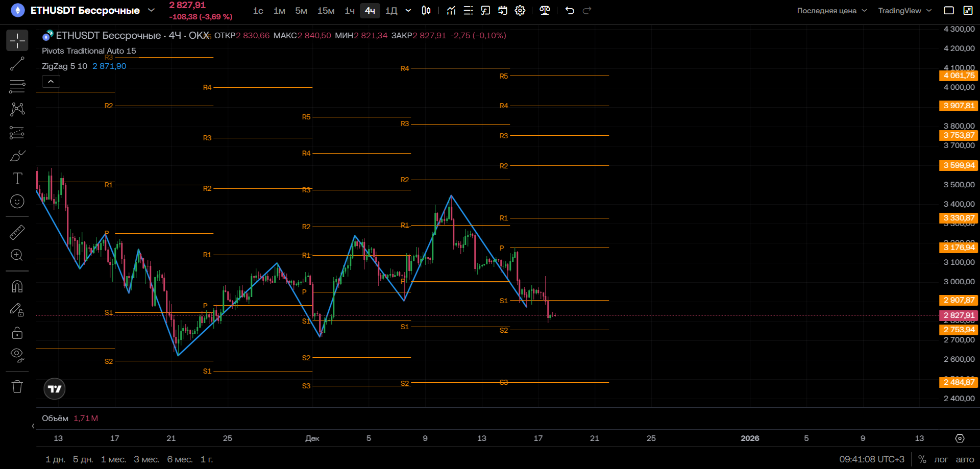The height and width of the screenshot is (469, 980).
Task: Switch to 1Д timeframe
Action: point(391,11)
